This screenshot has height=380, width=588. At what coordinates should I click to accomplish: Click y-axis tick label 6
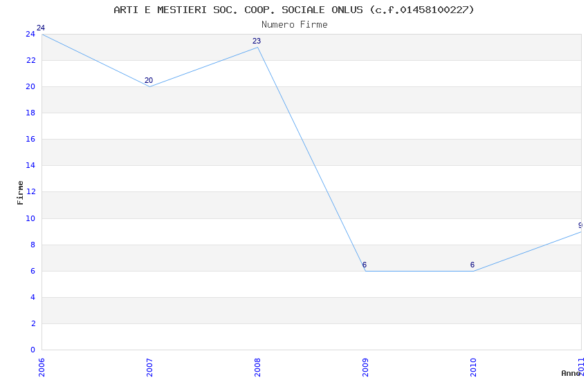33,271
